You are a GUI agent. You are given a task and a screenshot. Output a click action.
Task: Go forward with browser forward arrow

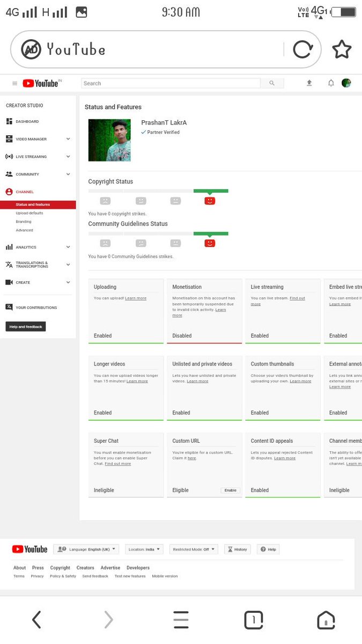(108, 620)
